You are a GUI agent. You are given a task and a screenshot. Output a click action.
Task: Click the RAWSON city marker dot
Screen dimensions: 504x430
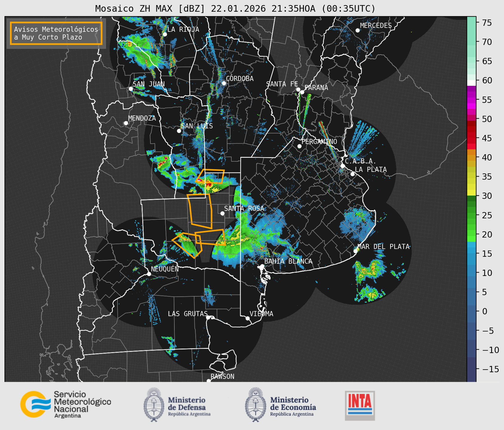(x=209, y=381)
